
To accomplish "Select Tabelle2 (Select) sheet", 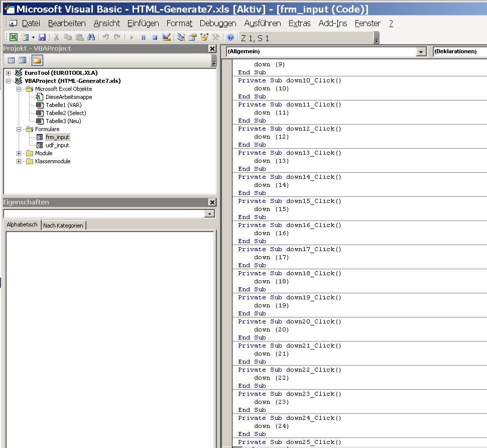I will [66, 113].
